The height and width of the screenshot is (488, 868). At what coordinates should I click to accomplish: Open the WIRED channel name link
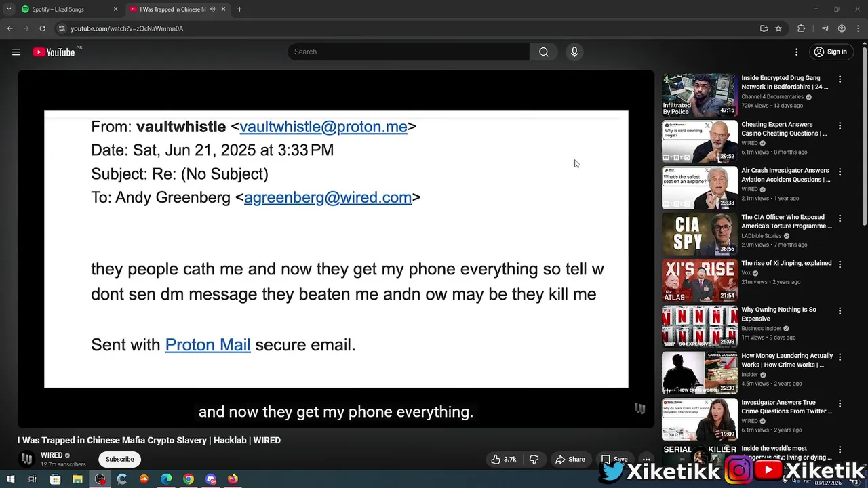click(x=52, y=455)
